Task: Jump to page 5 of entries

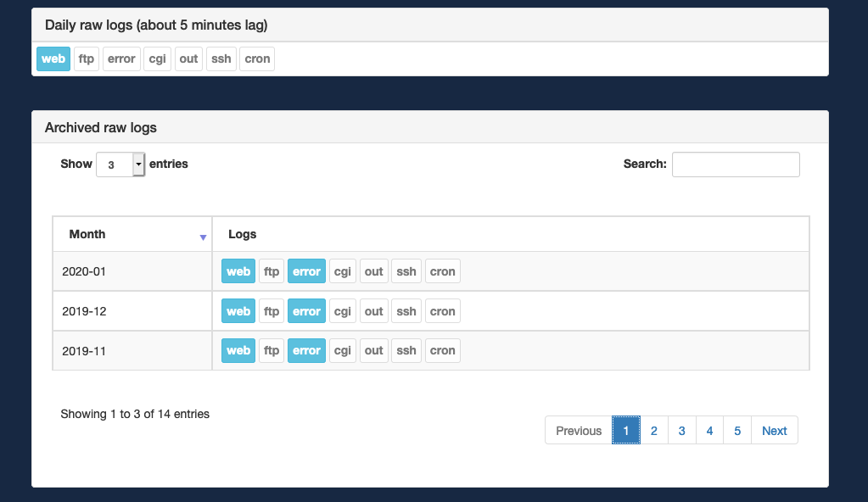Action: [x=736, y=430]
